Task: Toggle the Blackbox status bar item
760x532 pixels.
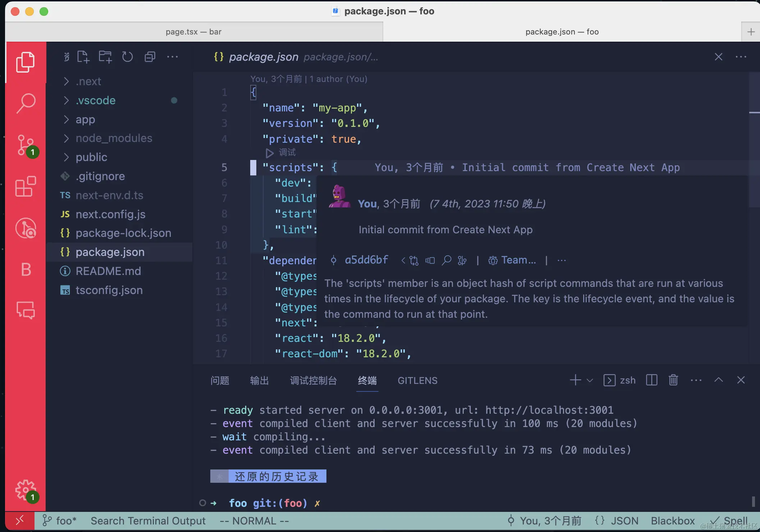Action: 673,521
